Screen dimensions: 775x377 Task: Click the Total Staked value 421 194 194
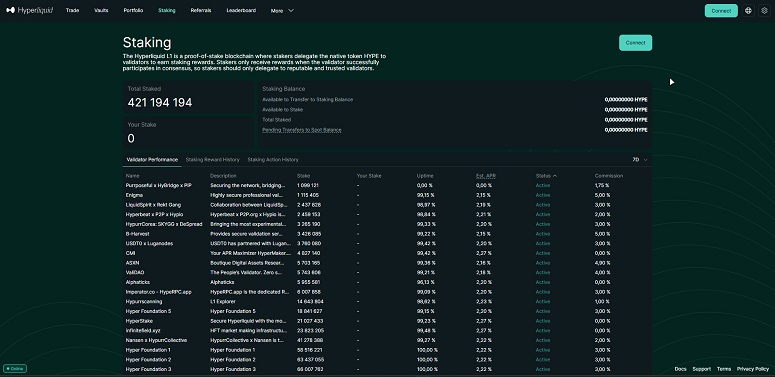(x=160, y=103)
